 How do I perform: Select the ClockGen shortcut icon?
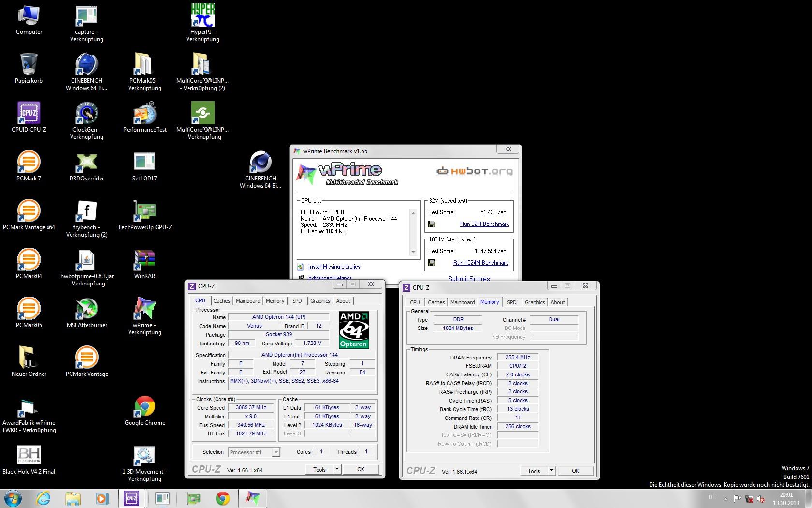point(87,121)
